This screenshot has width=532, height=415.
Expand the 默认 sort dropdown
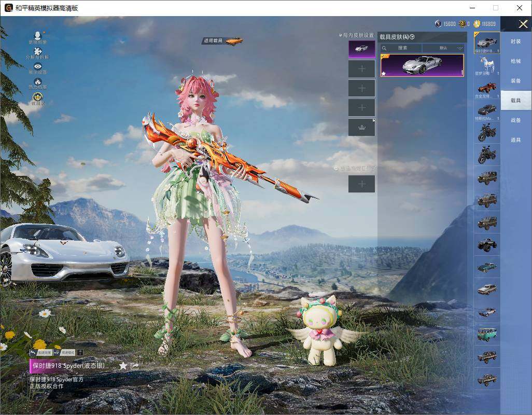click(x=443, y=48)
